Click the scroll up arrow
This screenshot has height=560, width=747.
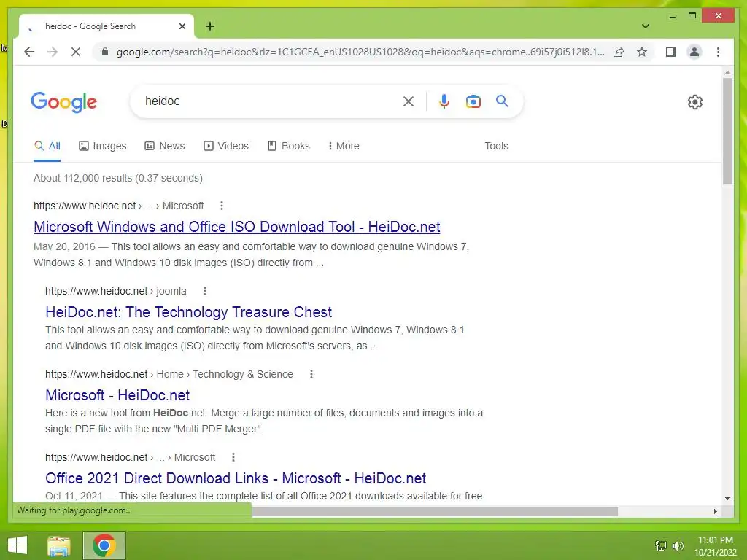(727, 72)
